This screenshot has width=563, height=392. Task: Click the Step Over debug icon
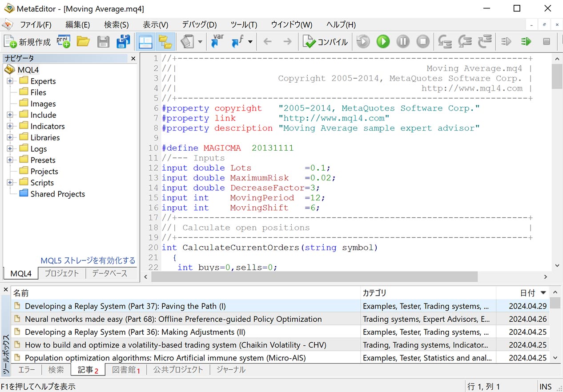coord(465,42)
